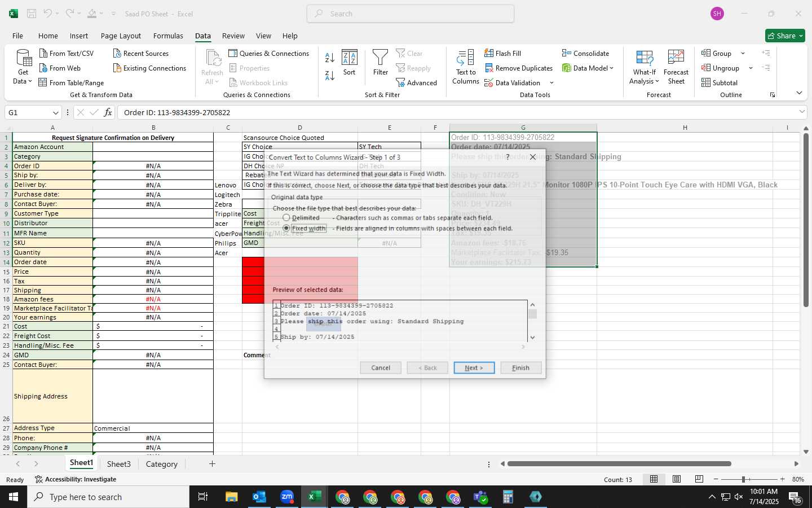This screenshot has width=812, height=508.
Task: Open Outline dialog launcher
Action: coord(772,95)
